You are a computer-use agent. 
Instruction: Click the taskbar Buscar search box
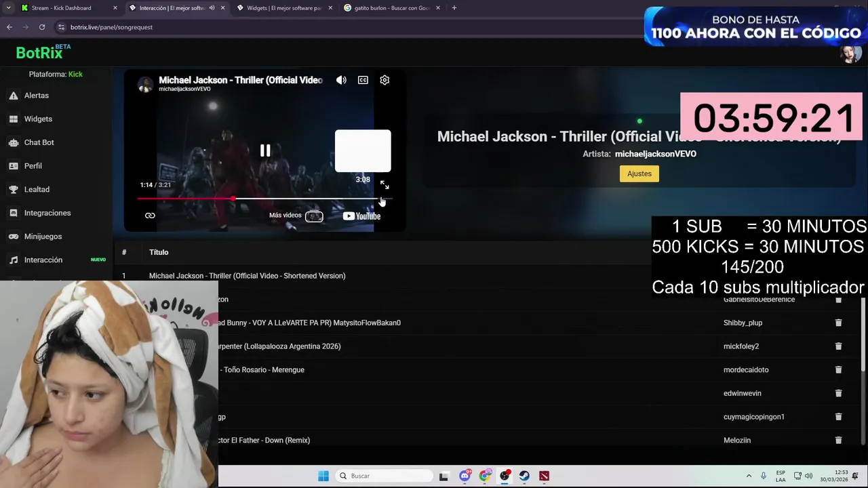click(384, 476)
